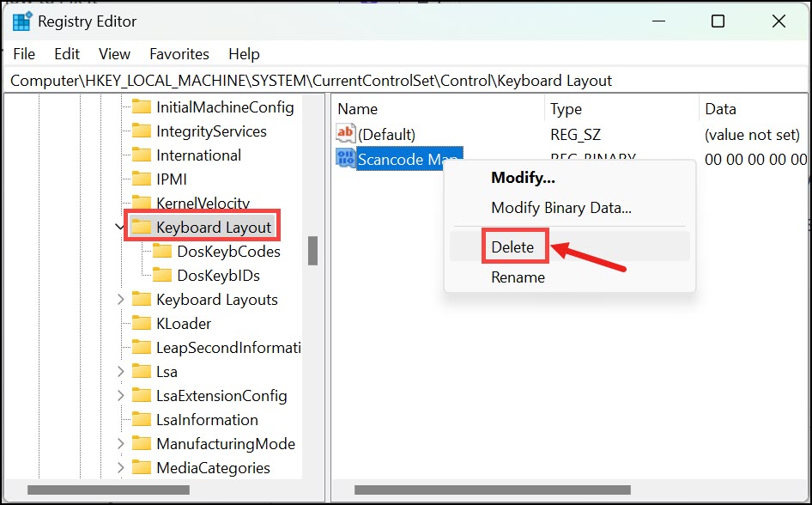
Task: Click the '00 00 00 00' binary data cell
Action: click(x=755, y=159)
